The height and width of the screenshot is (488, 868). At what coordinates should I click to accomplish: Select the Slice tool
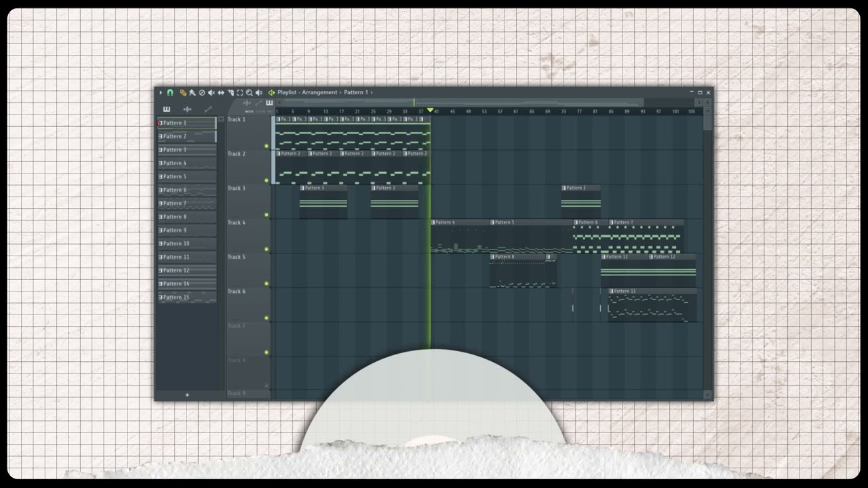point(231,92)
